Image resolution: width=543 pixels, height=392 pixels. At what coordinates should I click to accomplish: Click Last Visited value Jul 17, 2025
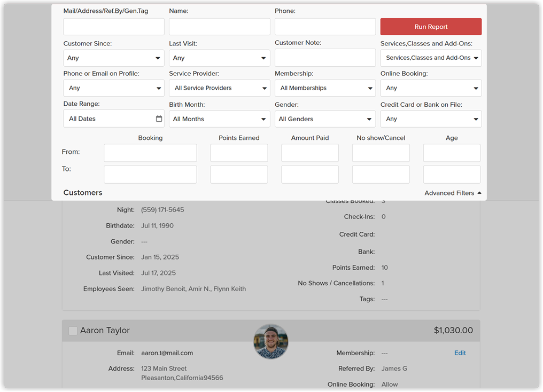(158, 273)
